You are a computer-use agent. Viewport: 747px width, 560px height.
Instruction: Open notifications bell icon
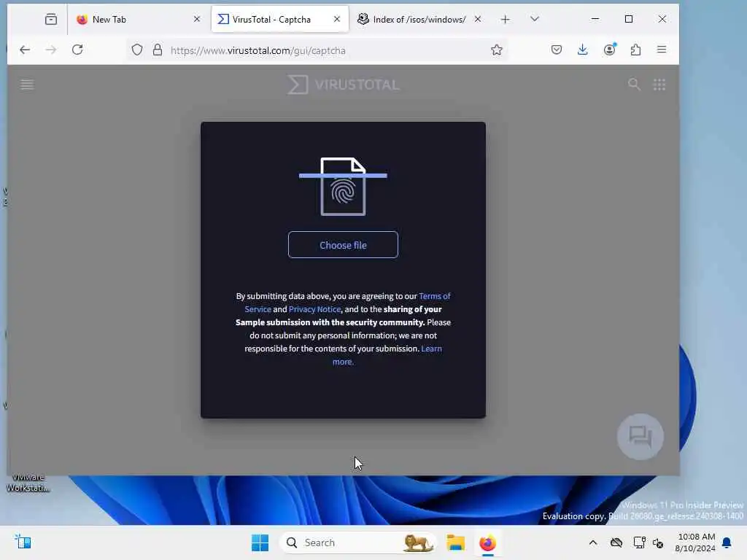coord(727,542)
